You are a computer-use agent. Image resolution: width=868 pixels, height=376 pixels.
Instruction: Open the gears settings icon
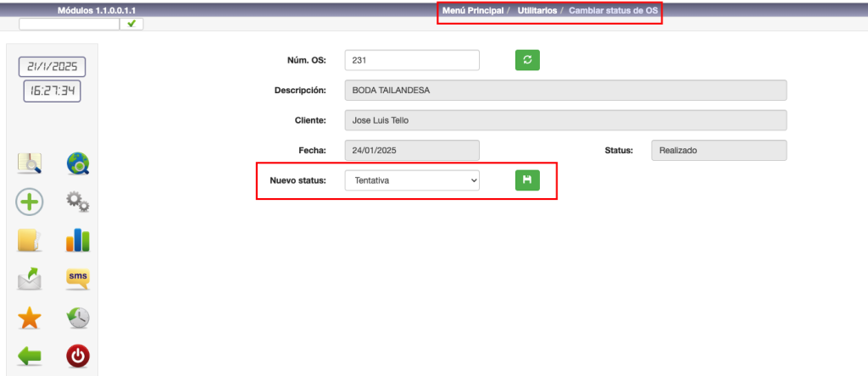coord(78,202)
